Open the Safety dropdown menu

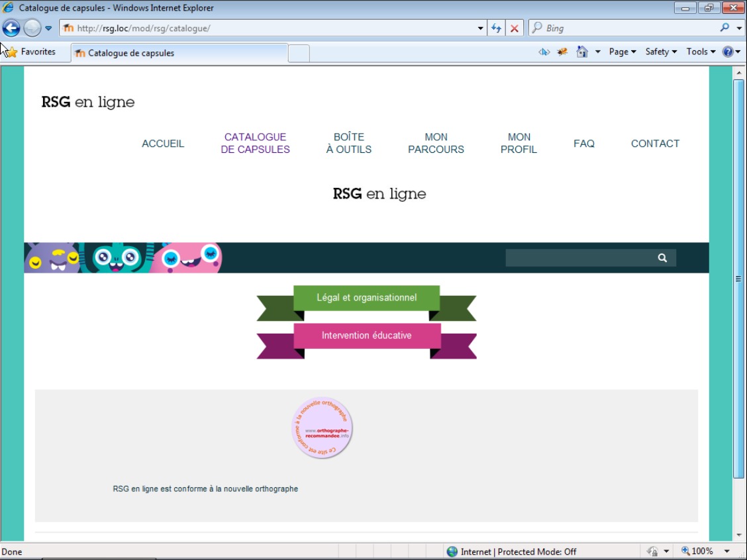(x=661, y=52)
